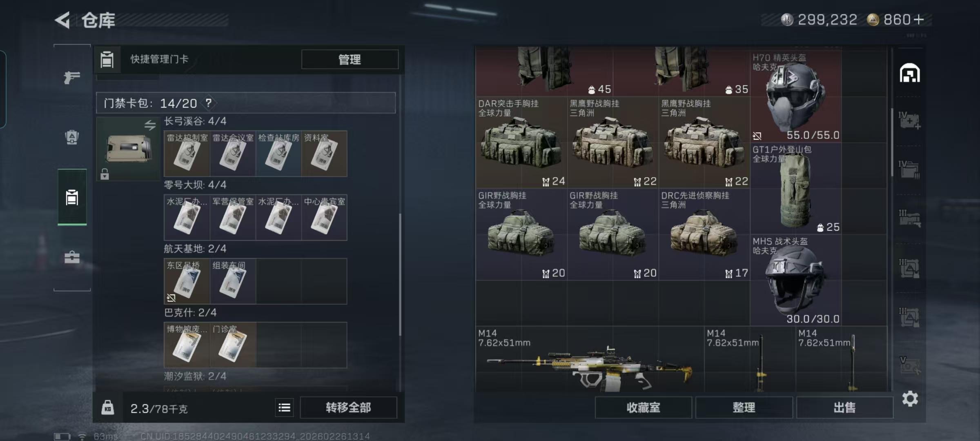Click the plus beside 860 currency
This screenshot has width=980, height=441.
[919, 20]
